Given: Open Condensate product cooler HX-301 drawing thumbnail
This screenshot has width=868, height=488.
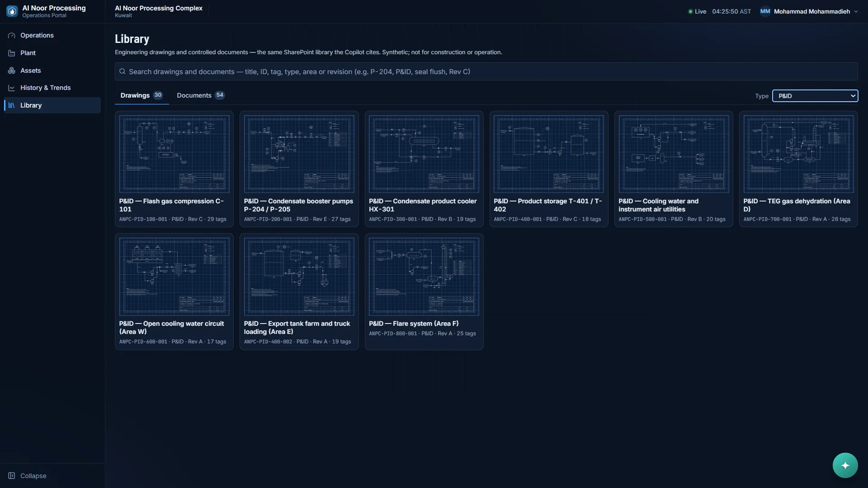Looking at the screenshot, I should (424, 154).
